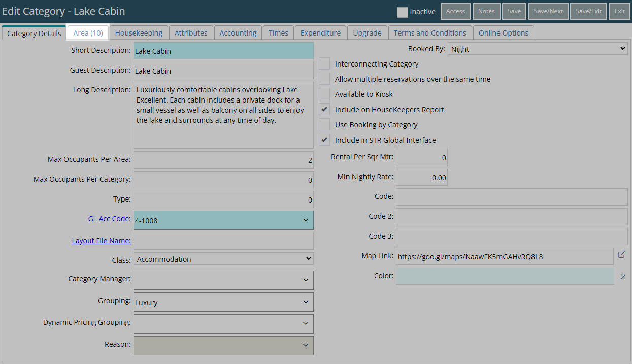Follow the GL Acc Code link

109,219
